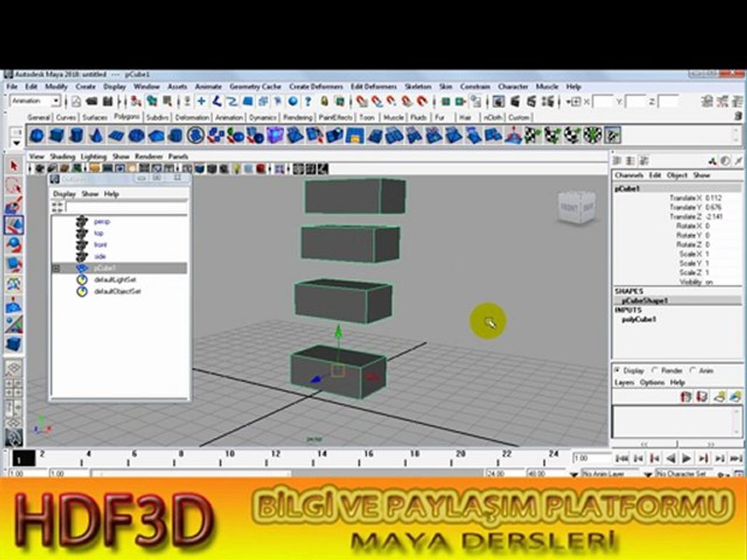Image resolution: width=747 pixels, height=560 pixels.
Task: Click the IPR render icon
Action: 531,101
